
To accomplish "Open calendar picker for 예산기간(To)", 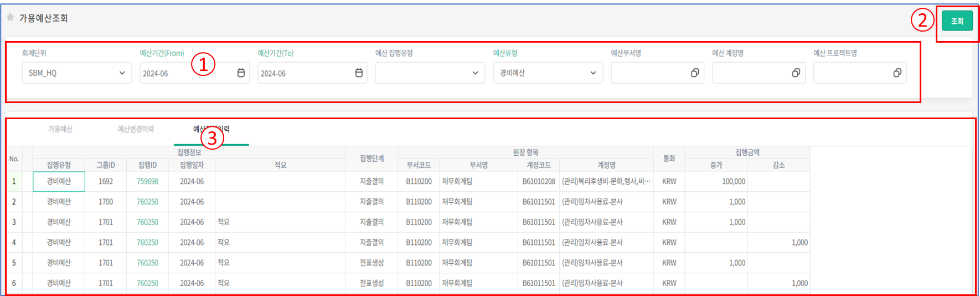I will [x=359, y=73].
